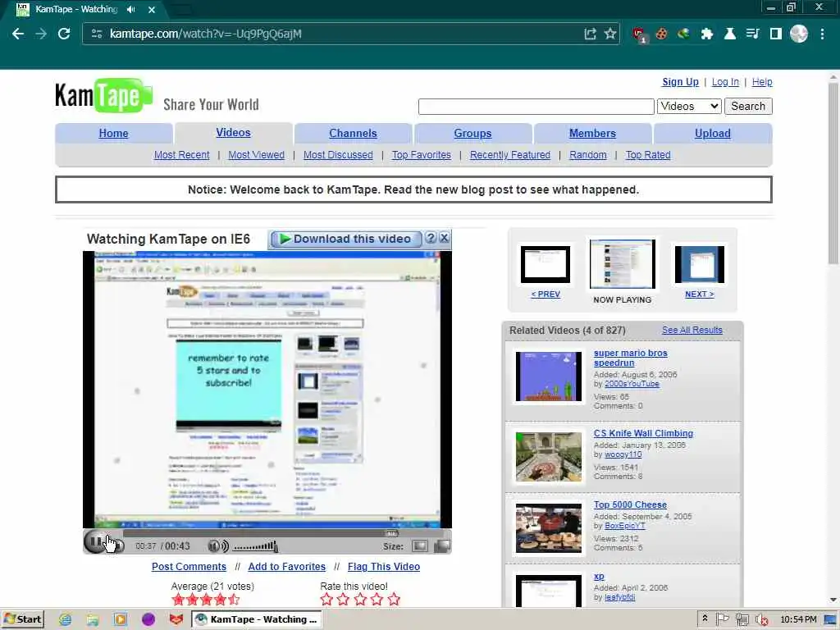Set video player volume on the volume bars
Screen dimensions: 840x630
click(x=256, y=546)
